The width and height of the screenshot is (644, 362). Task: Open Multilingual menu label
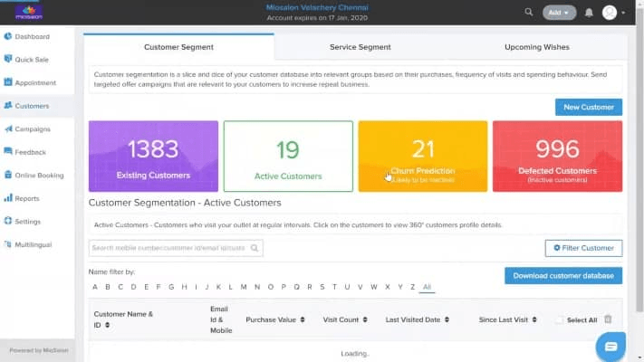click(34, 244)
